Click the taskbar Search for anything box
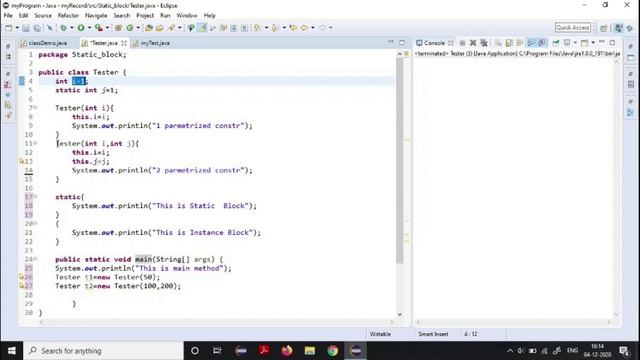 click(x=103, y=351)
